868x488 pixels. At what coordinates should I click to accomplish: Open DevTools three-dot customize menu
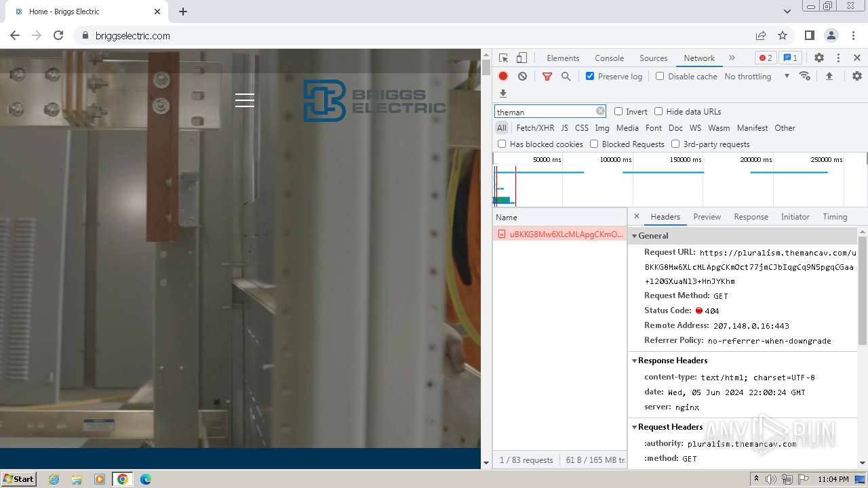[x=838, y=58]
